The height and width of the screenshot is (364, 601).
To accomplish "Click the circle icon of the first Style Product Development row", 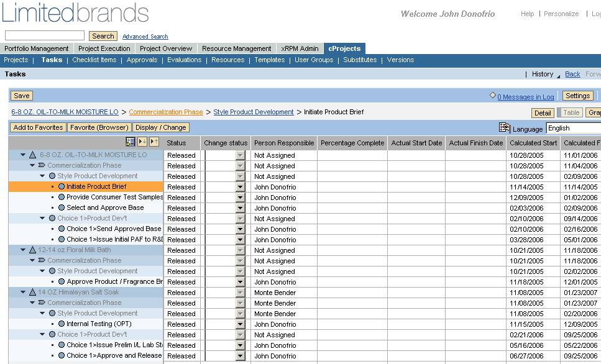I will [52, 176].
